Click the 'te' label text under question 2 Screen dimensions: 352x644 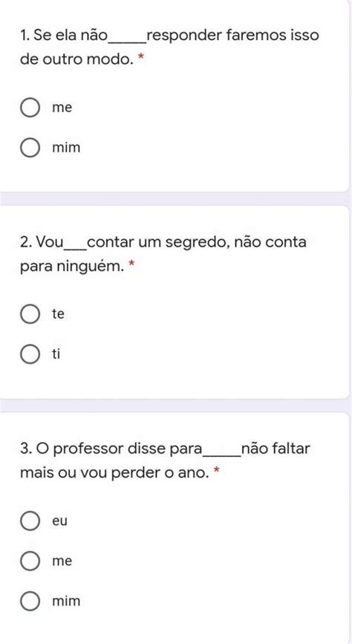click(59, 314)
